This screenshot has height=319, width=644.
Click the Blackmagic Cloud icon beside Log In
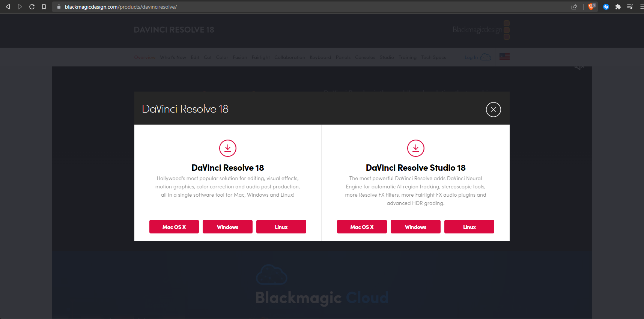pyautogui.click(x=486, y=57)
